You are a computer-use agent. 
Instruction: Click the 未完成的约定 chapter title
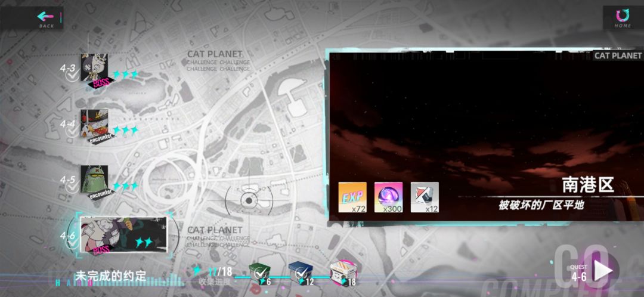coord(110,276)
